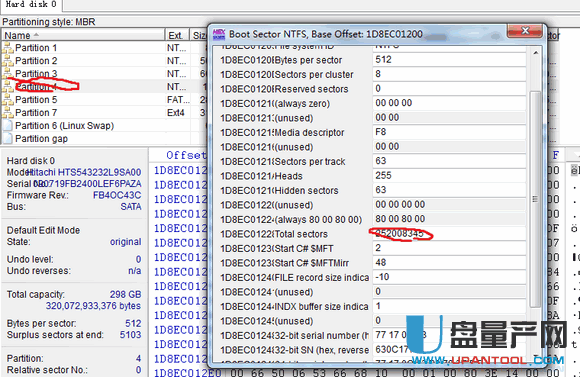580x377 pixels.
Task: Click the Total sectors label in dialog
Action: coord(301,234)
